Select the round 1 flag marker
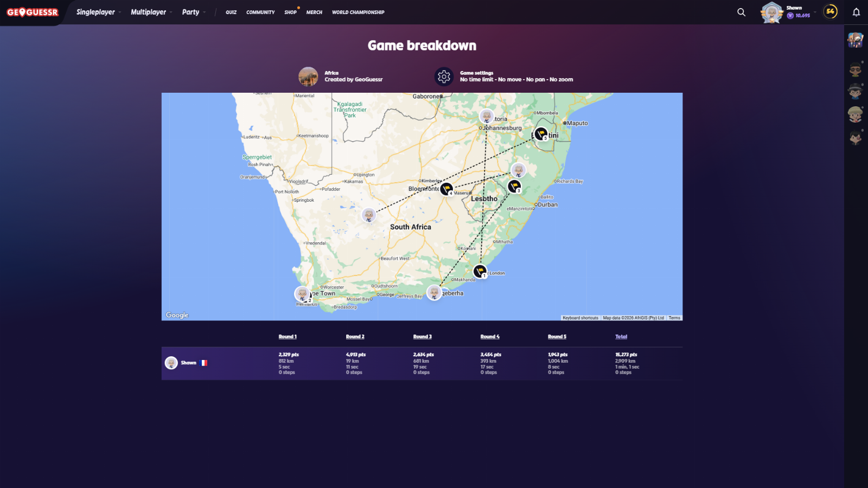The width and height of the screenshot is (868, 488). [x=480, y=270]
